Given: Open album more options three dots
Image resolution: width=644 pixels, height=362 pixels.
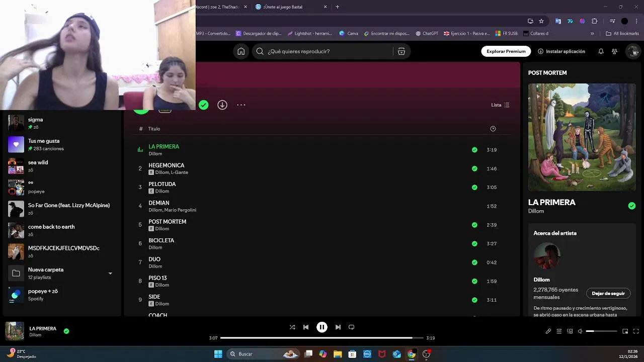Looking at the screenshot, I should 241,105.
